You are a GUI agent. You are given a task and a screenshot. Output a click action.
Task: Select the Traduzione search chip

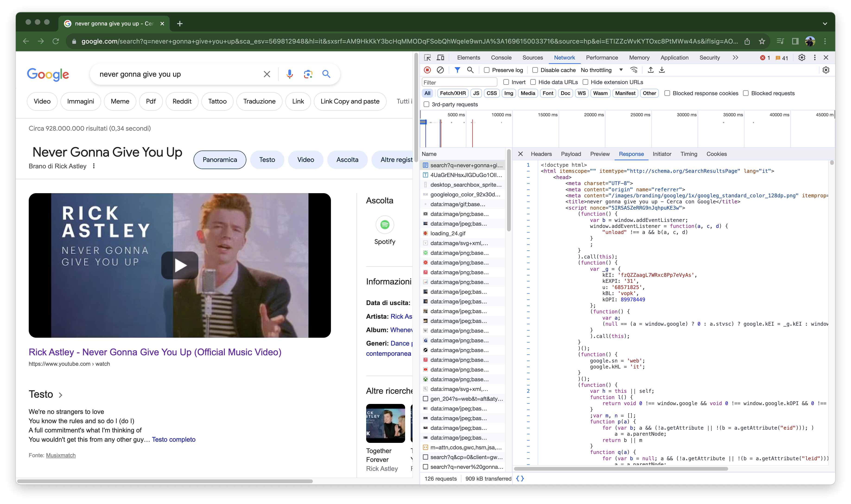tap(259, 101)
